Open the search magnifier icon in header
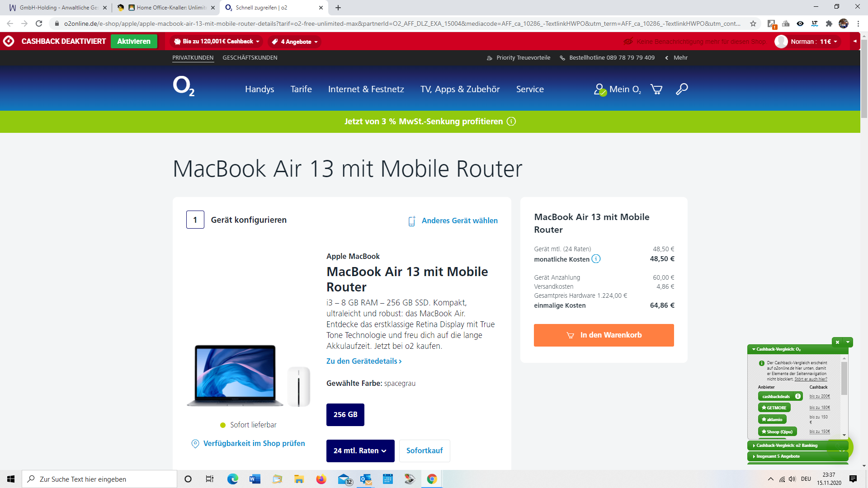 point(682,89)
